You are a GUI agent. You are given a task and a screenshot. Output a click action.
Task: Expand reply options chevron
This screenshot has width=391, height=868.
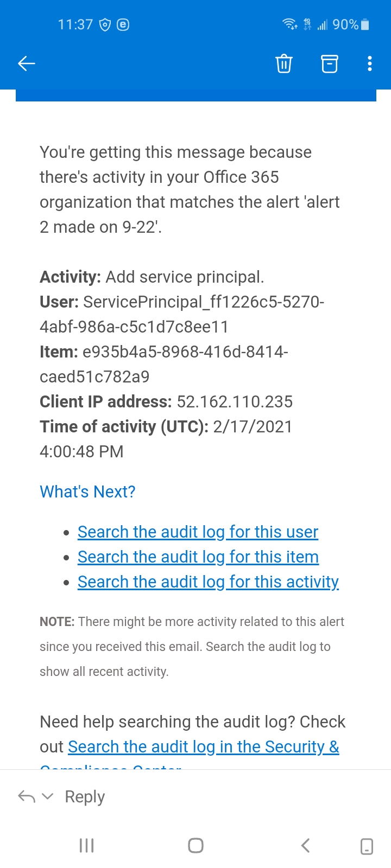pyautogui.click(x=48, y=796)
